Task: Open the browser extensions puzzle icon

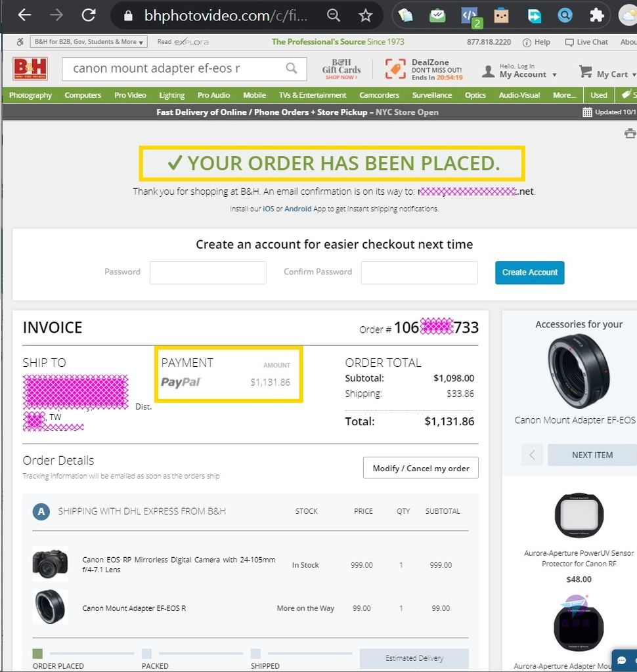Action: [597, 16]
